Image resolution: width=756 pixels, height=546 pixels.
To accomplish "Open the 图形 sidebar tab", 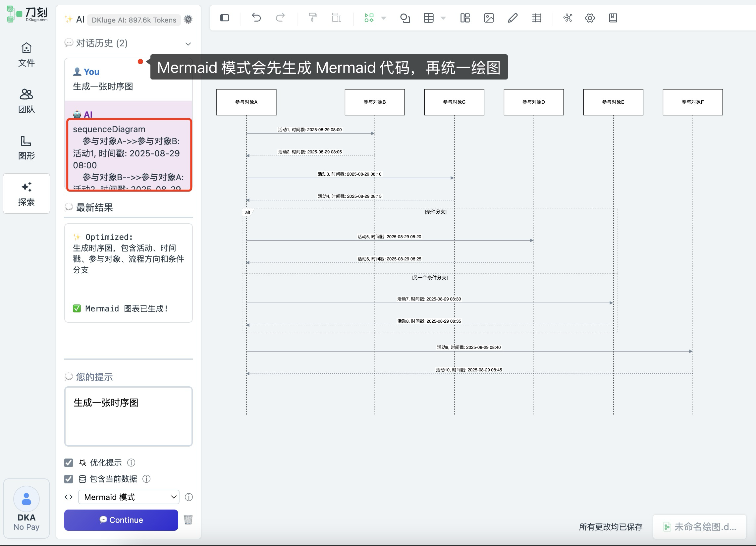I will click(26, 147).
